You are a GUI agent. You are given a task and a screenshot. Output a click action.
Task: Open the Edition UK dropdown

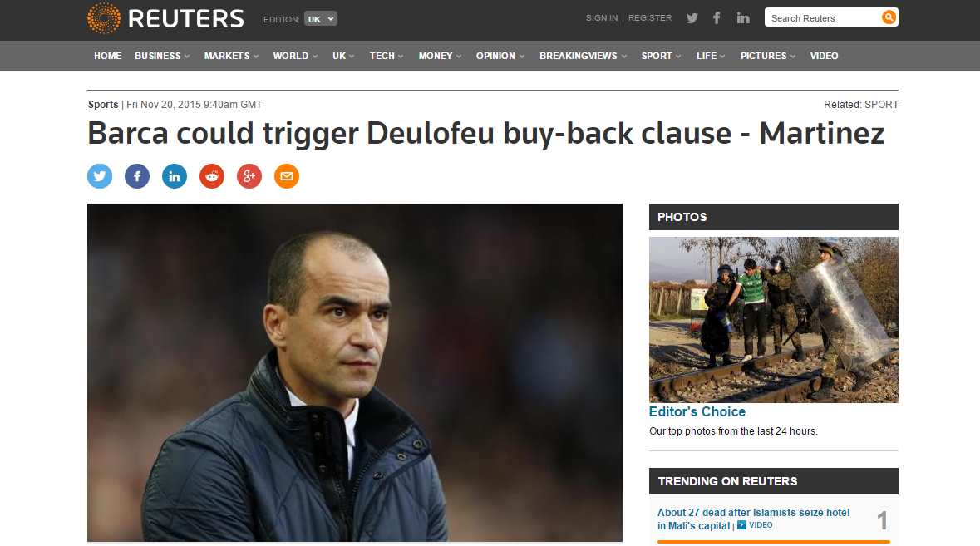tap(321, 19)
